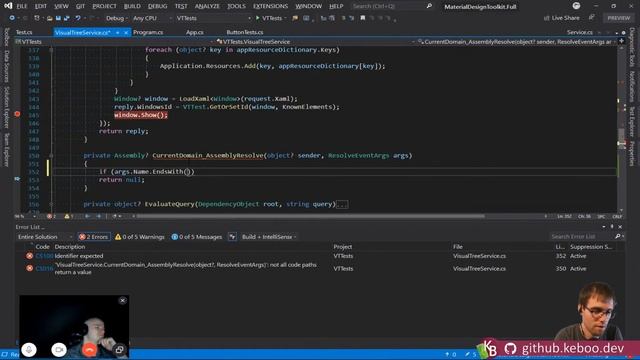Click the folder icon after the VTTests run button

point(295,18)
